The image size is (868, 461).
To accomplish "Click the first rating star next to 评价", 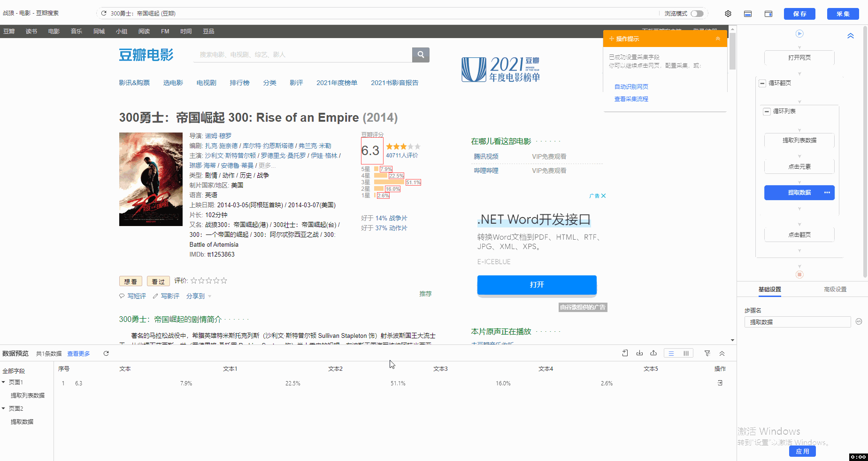I will tap(194, 281).
